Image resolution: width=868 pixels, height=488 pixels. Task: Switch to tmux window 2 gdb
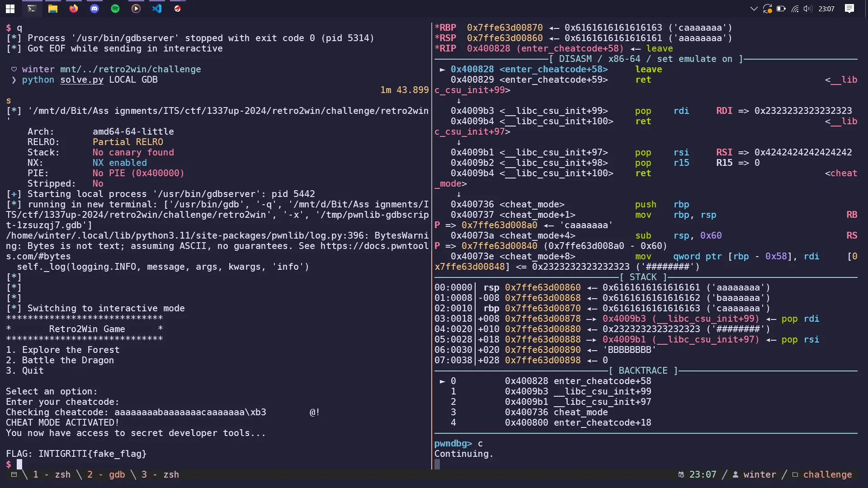tap(106, 474)
